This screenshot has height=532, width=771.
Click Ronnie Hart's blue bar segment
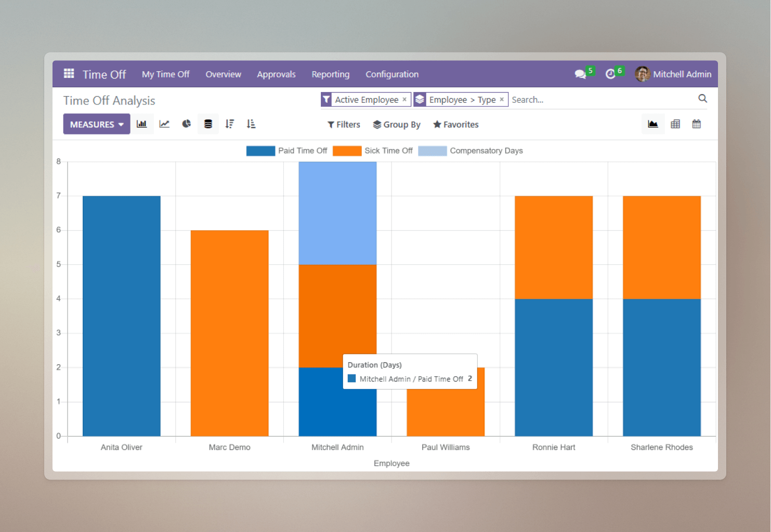point(554,367)
